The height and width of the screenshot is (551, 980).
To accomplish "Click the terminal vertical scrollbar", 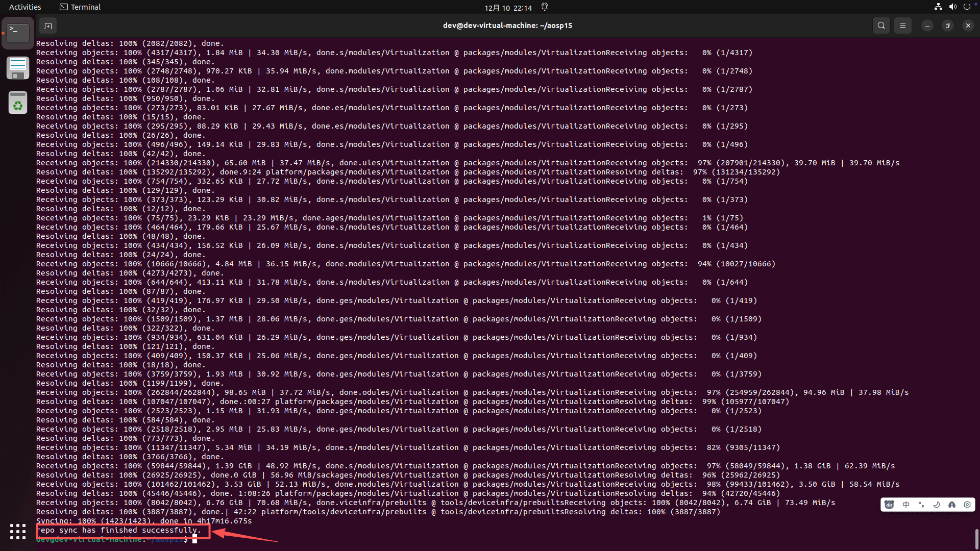I will point(976,539).
